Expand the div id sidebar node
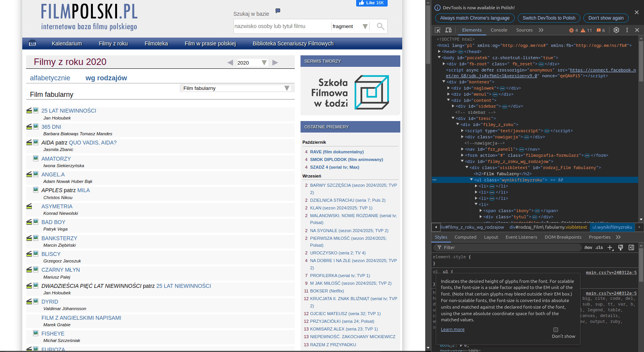 coord(453,106)
